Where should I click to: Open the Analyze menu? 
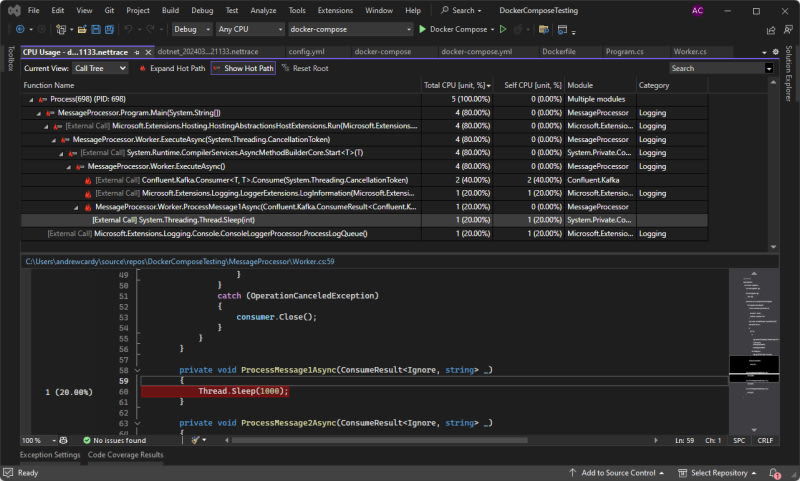(263, 10)
